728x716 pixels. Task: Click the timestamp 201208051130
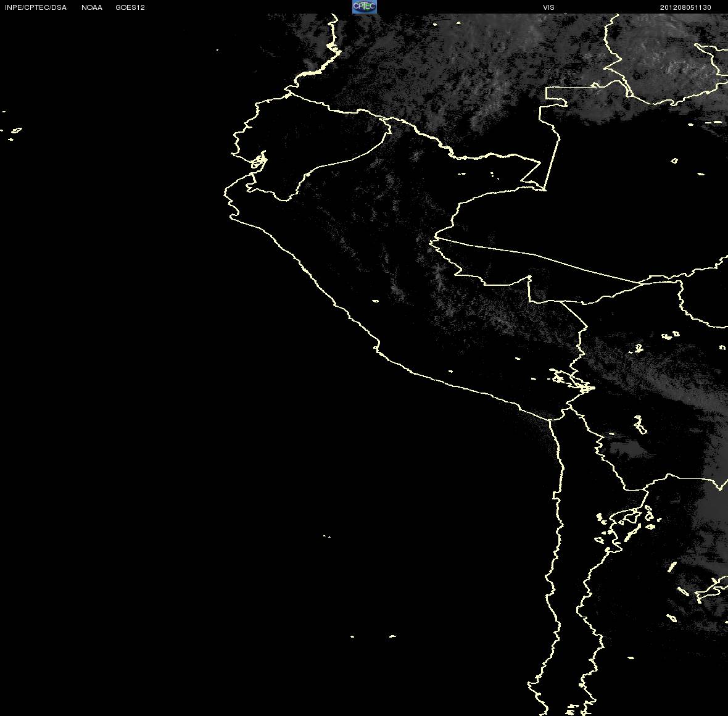(x=685, y=7)
